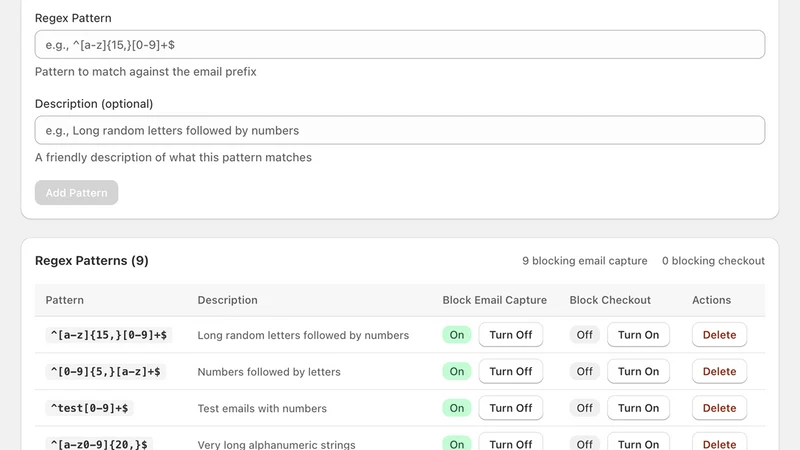Click the Description column header
800x450 pixels.
tap(228, 300)
